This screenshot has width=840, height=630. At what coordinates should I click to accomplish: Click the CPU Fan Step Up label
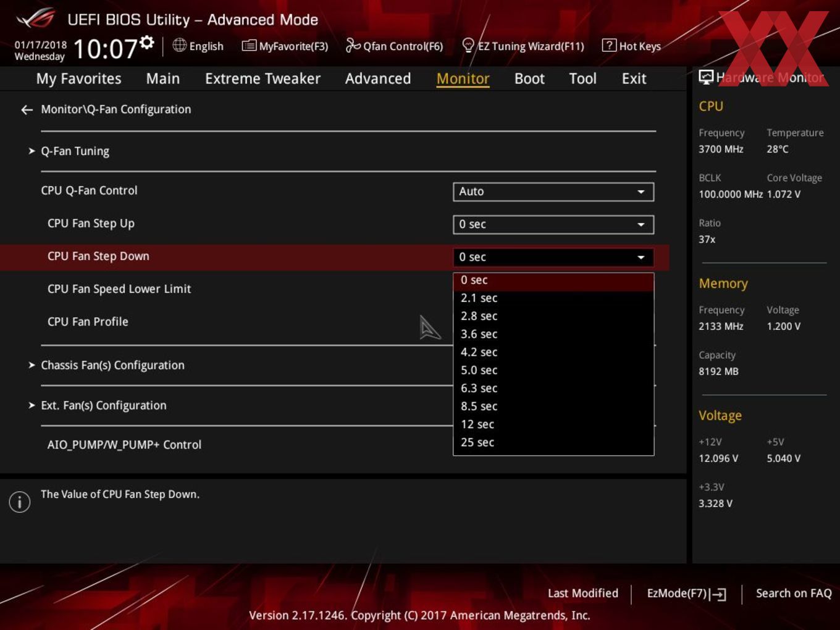click(x=91, y=224)
